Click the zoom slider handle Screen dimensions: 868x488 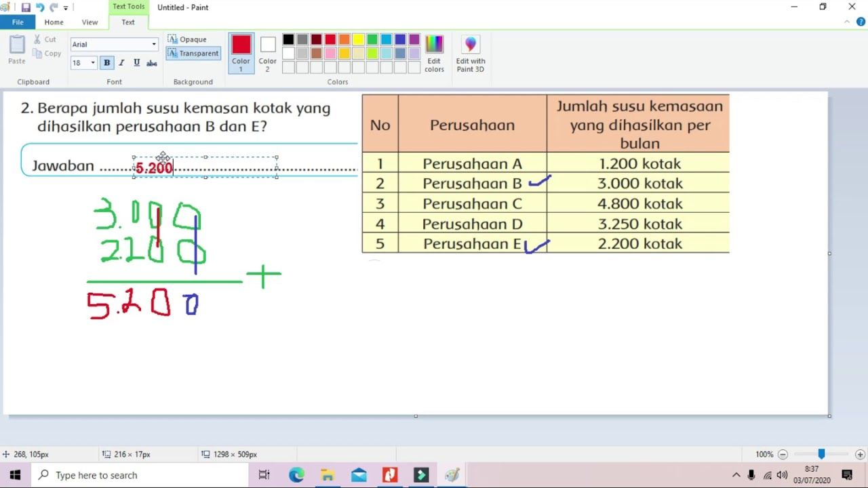point(821,454)
